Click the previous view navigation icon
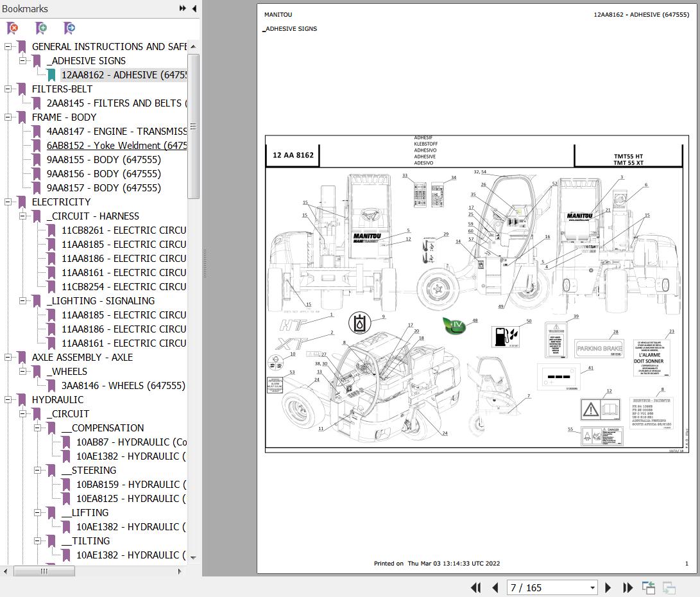 tap(649, 587)
